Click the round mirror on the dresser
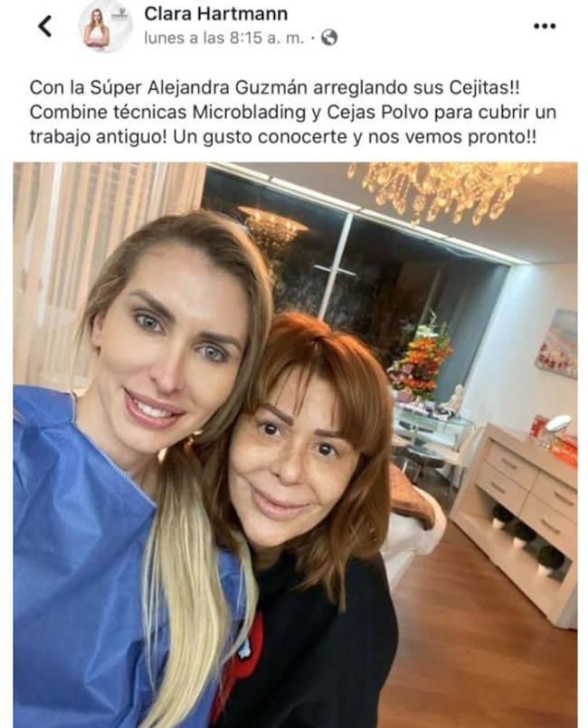The height and width of the screenshot is (728, 588). (557, 426)
